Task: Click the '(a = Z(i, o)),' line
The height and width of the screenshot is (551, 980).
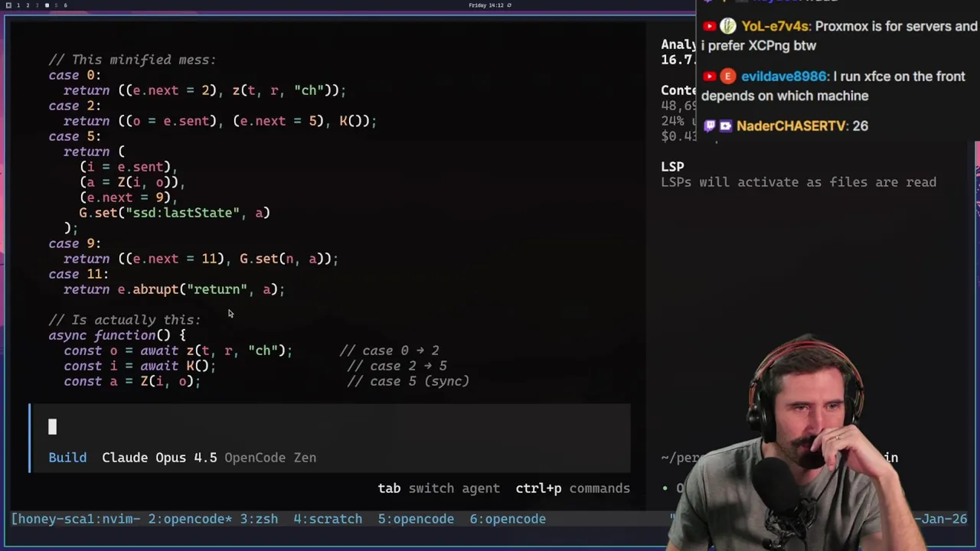Action: click(x=132, y=182)
